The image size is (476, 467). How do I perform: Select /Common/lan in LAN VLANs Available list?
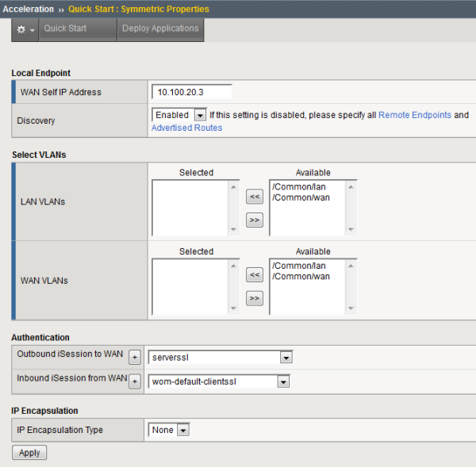(x=298, y=186)
